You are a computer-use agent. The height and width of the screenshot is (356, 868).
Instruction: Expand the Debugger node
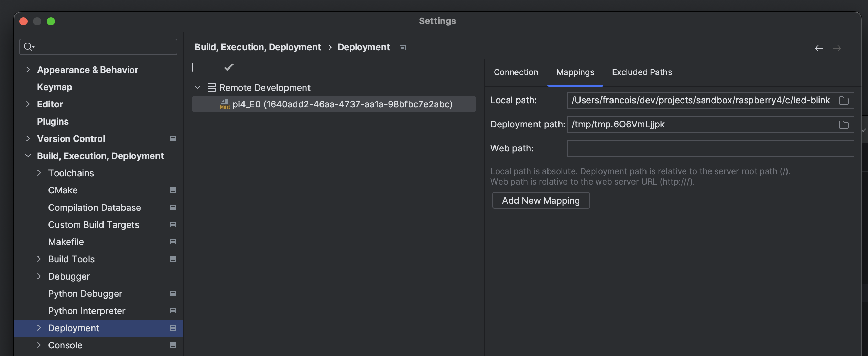pos(39,276)
